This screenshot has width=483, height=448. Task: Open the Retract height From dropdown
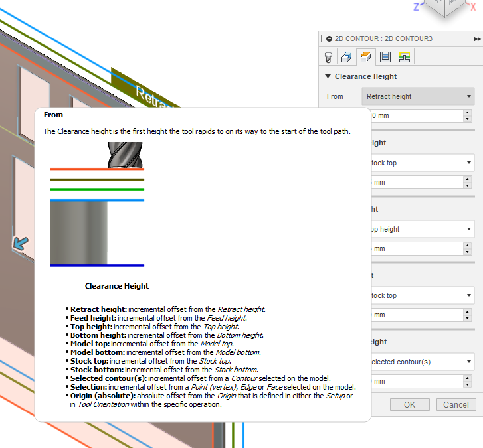point(418,96)
